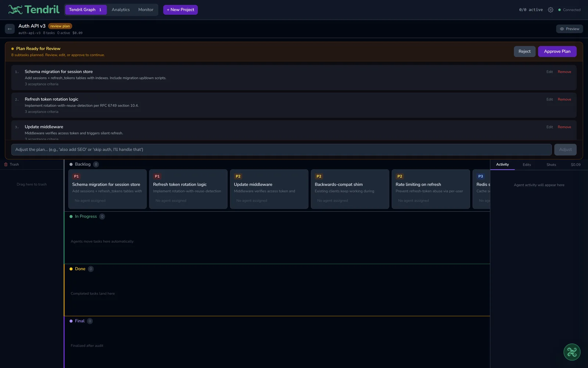Collapse the Final column header

(x=80, y=321)
